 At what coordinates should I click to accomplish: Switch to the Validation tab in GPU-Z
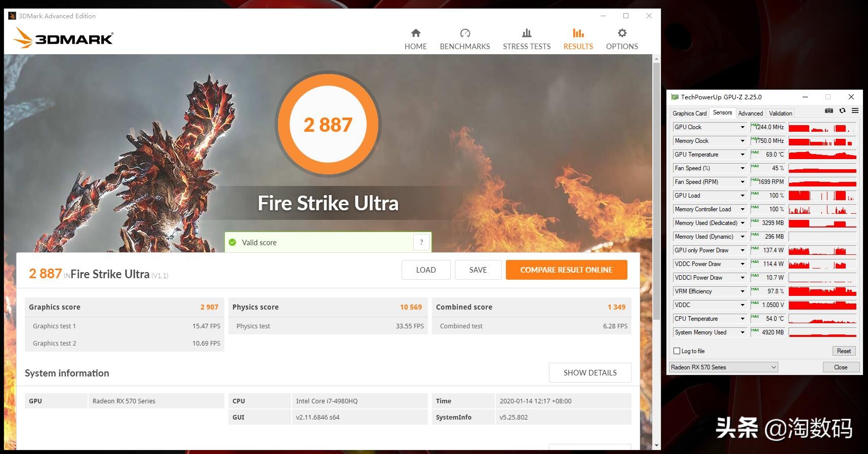780,113
